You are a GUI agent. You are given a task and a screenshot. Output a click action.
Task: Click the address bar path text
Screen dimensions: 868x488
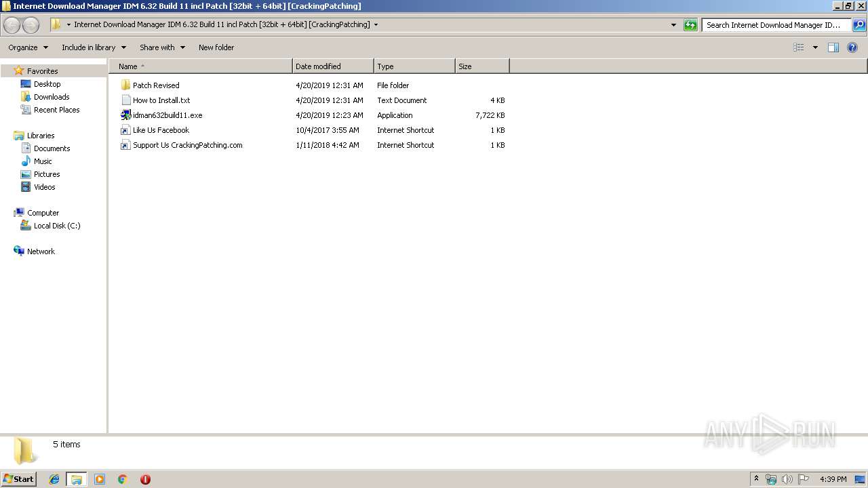click(x=222, y=25)
